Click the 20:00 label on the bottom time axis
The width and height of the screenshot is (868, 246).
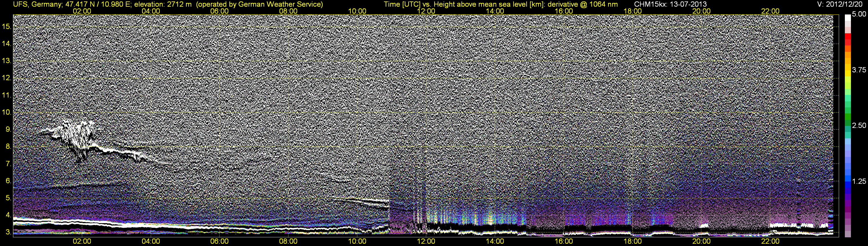click(702, 241)
